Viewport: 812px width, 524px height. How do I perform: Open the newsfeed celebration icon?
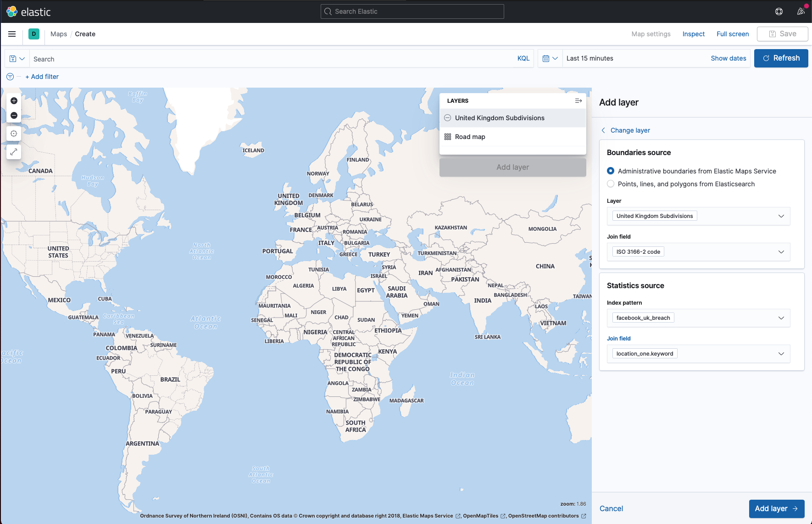pyautogui.click(x=801, y=11)
